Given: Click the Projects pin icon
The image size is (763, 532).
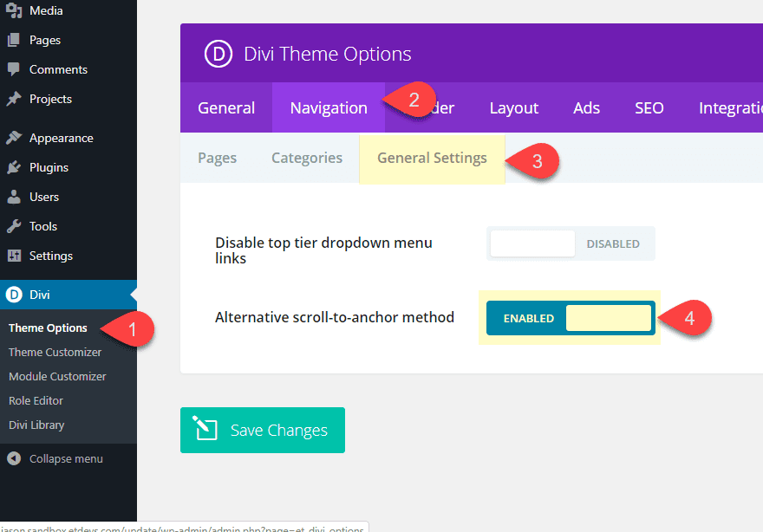Looking at the screenshot, I should pos(14,99).
